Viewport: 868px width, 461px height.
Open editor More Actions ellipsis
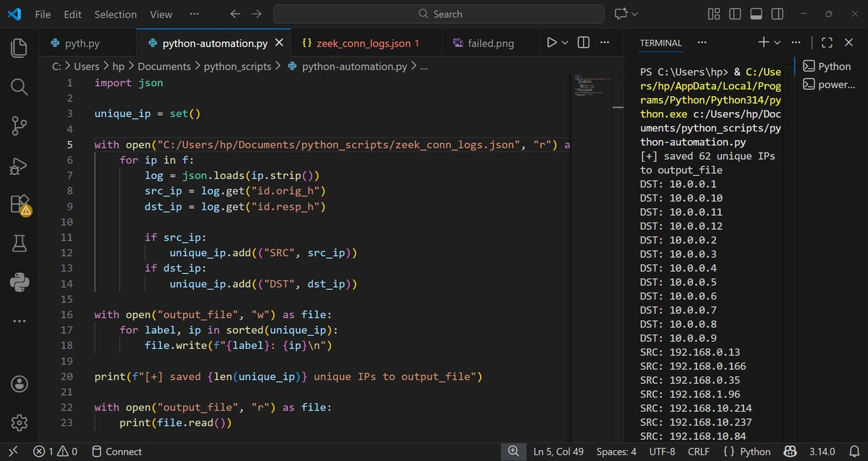[x=605, y=43]
